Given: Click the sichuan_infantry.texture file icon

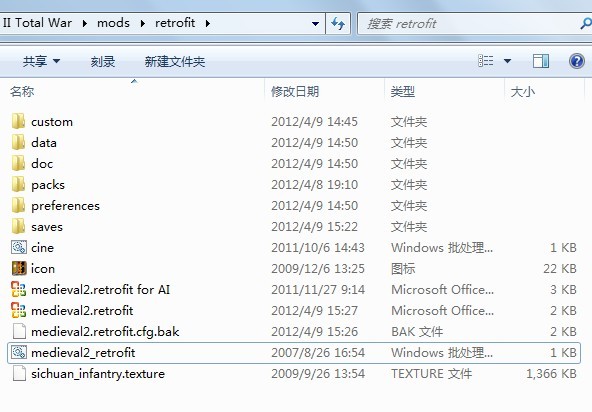Looking at the screenshot, I should pos(18,373).
